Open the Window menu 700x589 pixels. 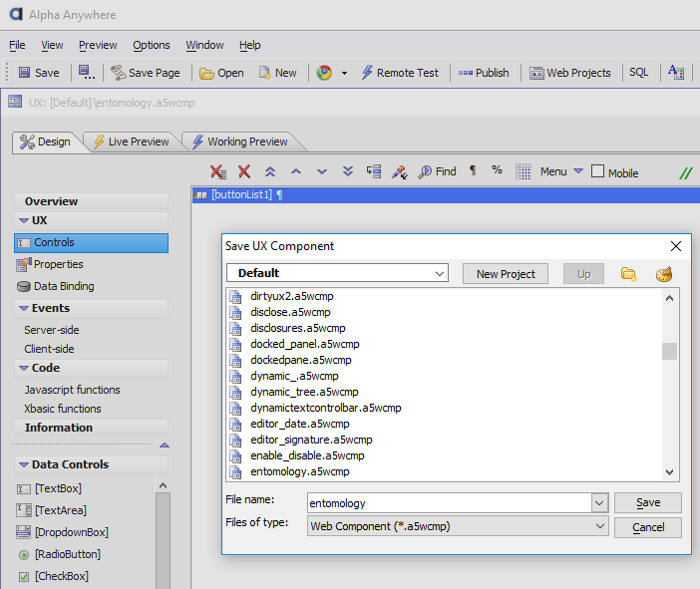204,45
